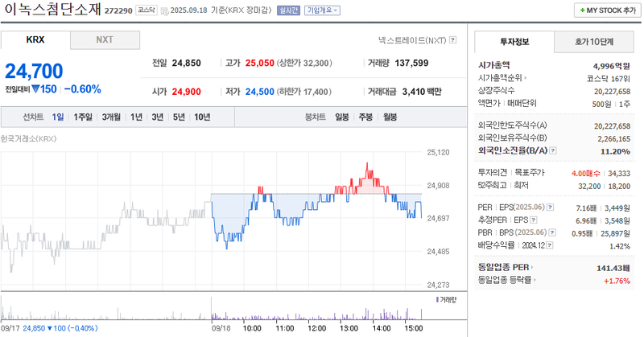Switch to the KRX tab
This screenshot has height=337, width=644.
click(35, 40)
